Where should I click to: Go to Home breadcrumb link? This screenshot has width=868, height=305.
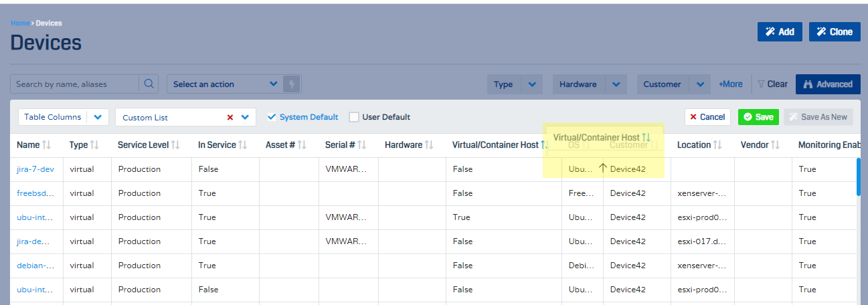[x=19, y=23]
